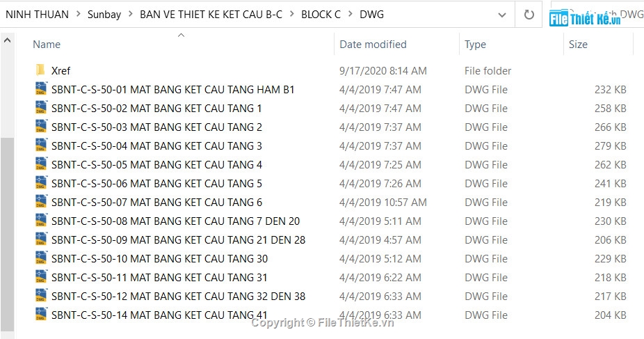Click the DWG icon for KET CAU TANG 30
644x339 pixels.
pyautogui.click(x=40, y=258)
